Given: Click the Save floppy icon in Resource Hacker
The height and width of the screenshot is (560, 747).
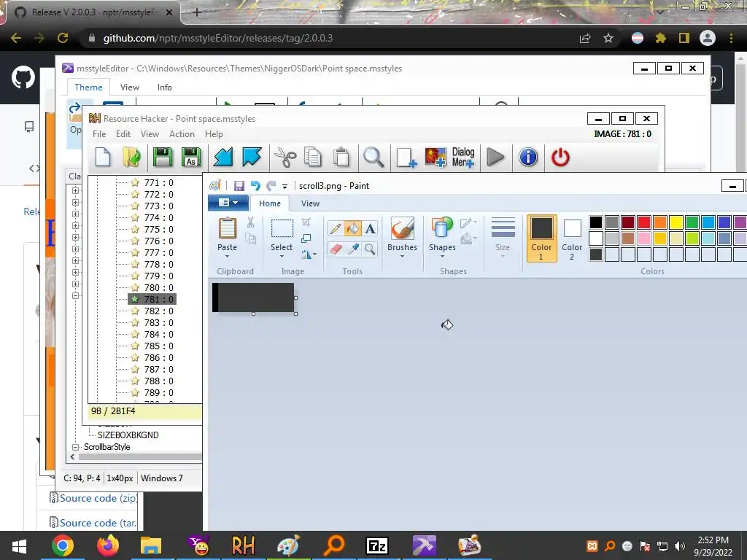Looking at the screenshot, I should coord(163,157).
